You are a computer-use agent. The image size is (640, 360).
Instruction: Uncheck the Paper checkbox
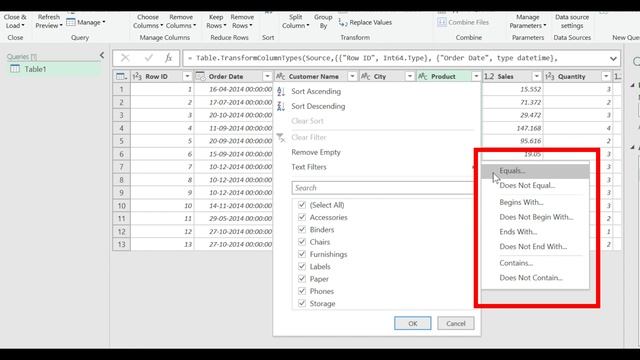[302, 279]
